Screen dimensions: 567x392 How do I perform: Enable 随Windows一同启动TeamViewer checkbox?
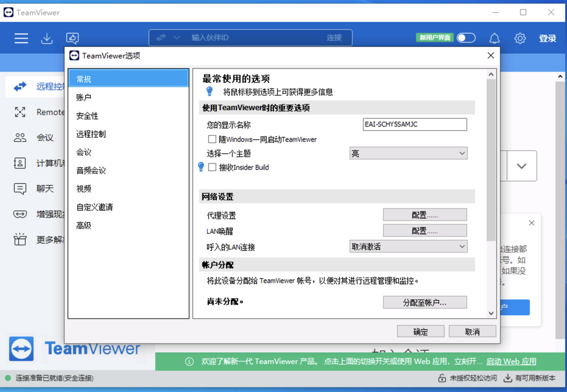point(212,139)
